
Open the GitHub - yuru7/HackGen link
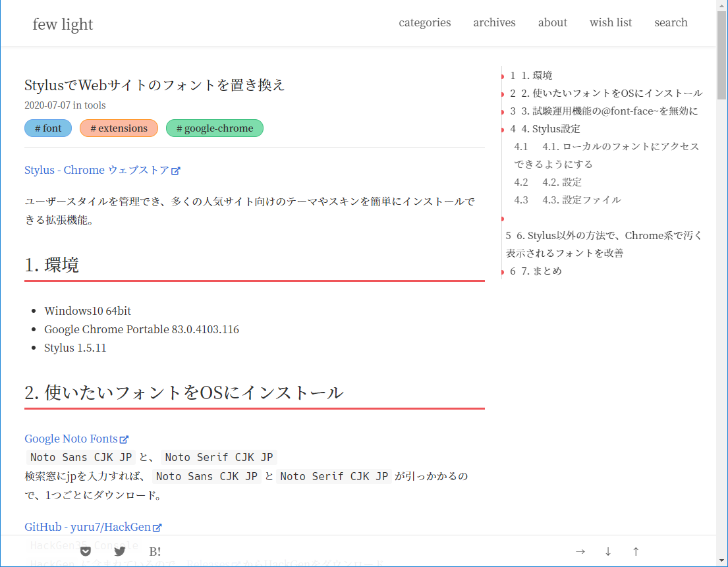(x=93, y=527)
